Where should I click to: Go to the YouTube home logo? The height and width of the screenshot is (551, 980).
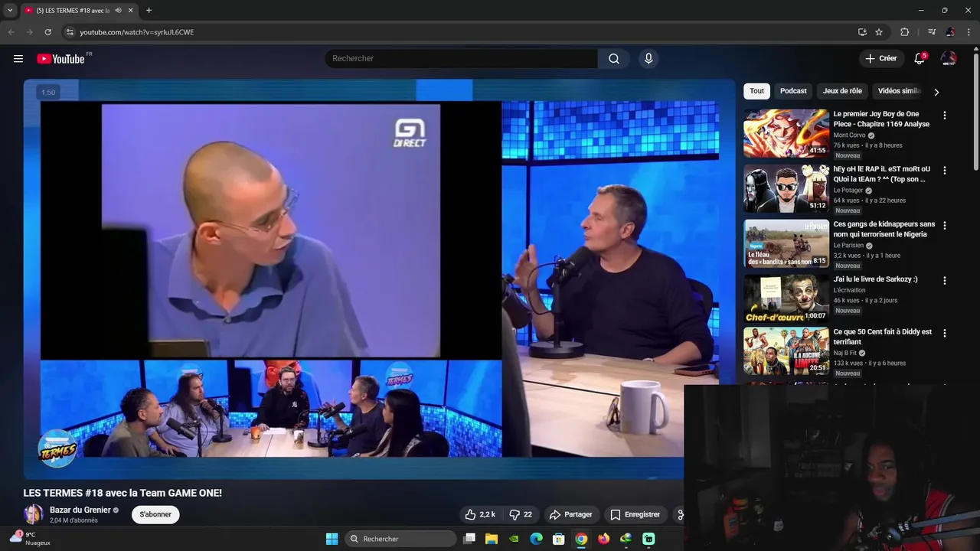(60, 59)
